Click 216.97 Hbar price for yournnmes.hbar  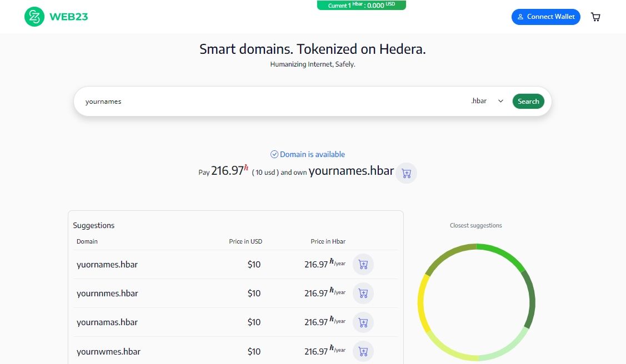(x=325, y=293)
